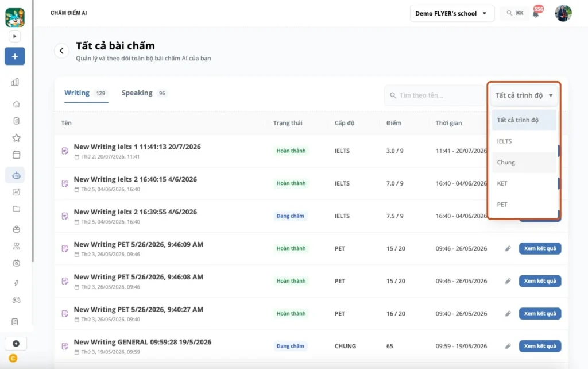The image size is (588, 369).
Task: Collapse the "Tất cả trình độ" level dropdown
Action: tap(524, 95)
